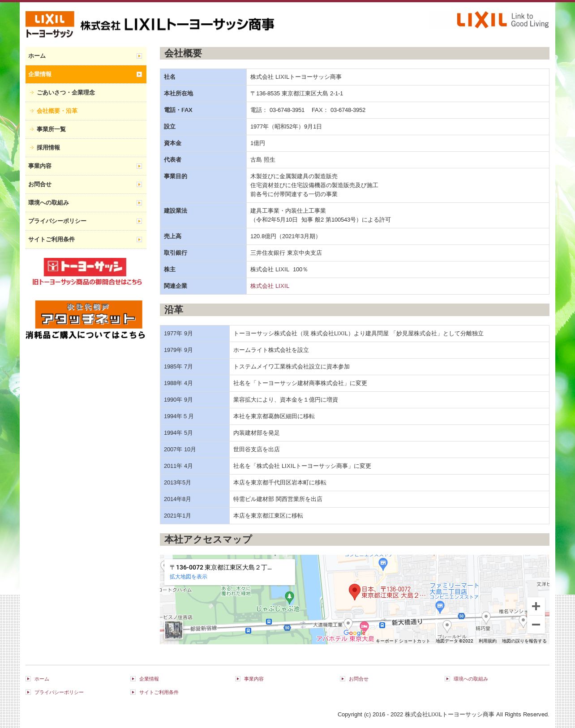Screen dimensions: 575x728
Task: Click the アパホテル 東京大島 hotel marker
Action: [364, 626]
